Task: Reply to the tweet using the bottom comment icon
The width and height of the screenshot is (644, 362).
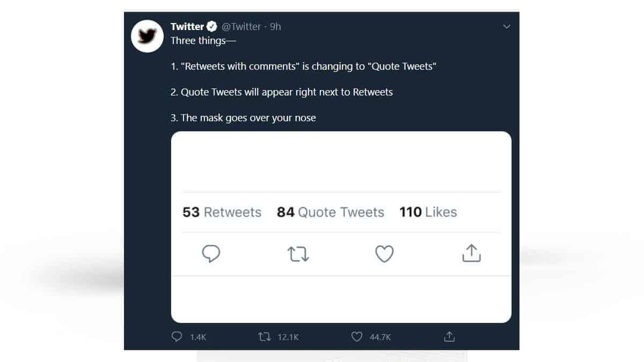Action: [x=177, y=336]
